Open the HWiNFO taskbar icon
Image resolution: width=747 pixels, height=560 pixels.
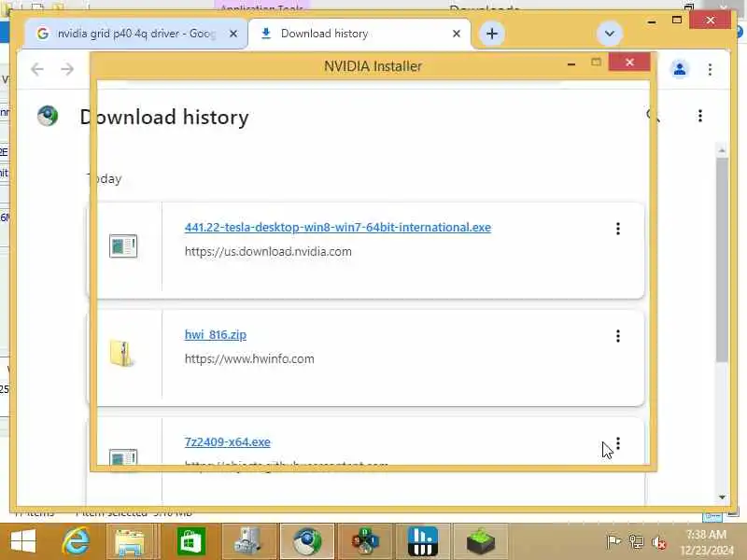pyautogui.click(x=423, y=541)
